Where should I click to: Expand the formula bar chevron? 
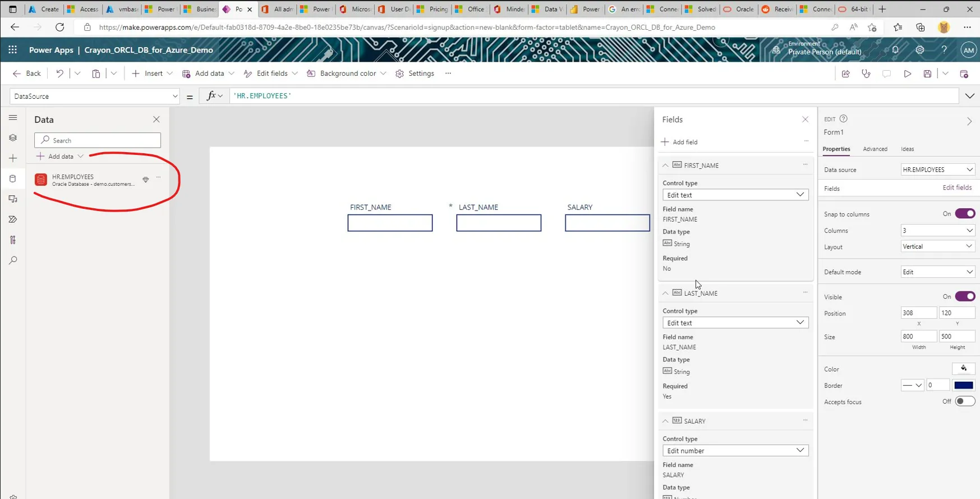(970, 97)
